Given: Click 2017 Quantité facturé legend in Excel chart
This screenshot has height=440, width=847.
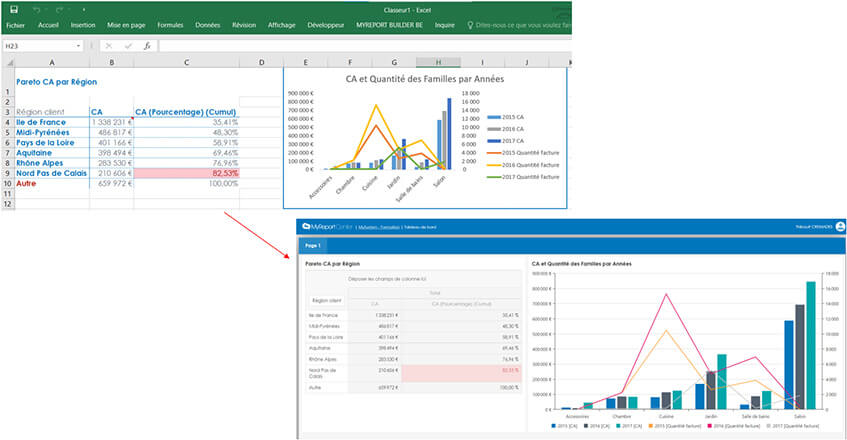Looking at the screenshot, I should pyautogui.click(x=523, y=177).
